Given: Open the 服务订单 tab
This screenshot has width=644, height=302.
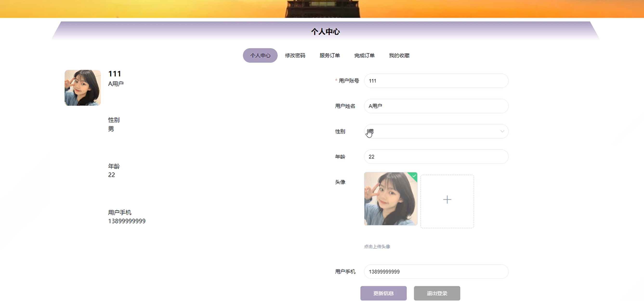Looking at the screenshot, I should pos(329,55).
